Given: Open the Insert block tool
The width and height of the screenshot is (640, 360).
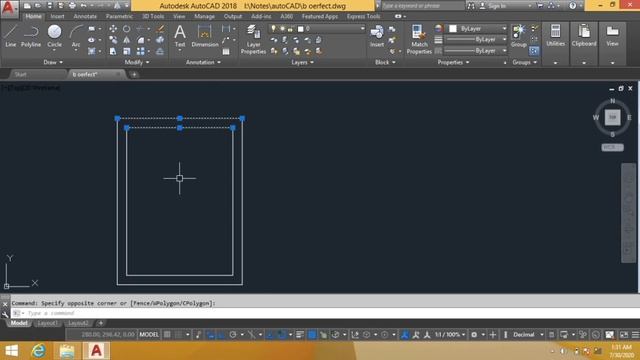Looking at the screenshot, I should coord(377,36).
